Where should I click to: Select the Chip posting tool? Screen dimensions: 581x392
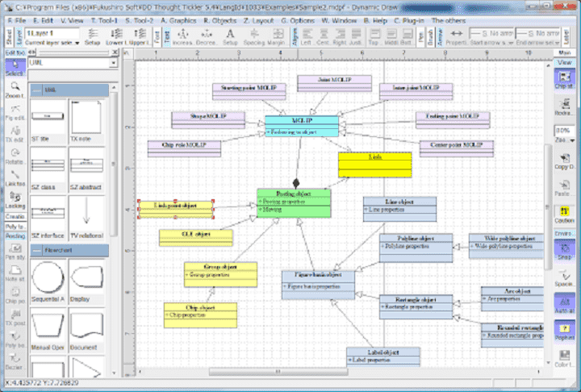(x=15, y=296)
